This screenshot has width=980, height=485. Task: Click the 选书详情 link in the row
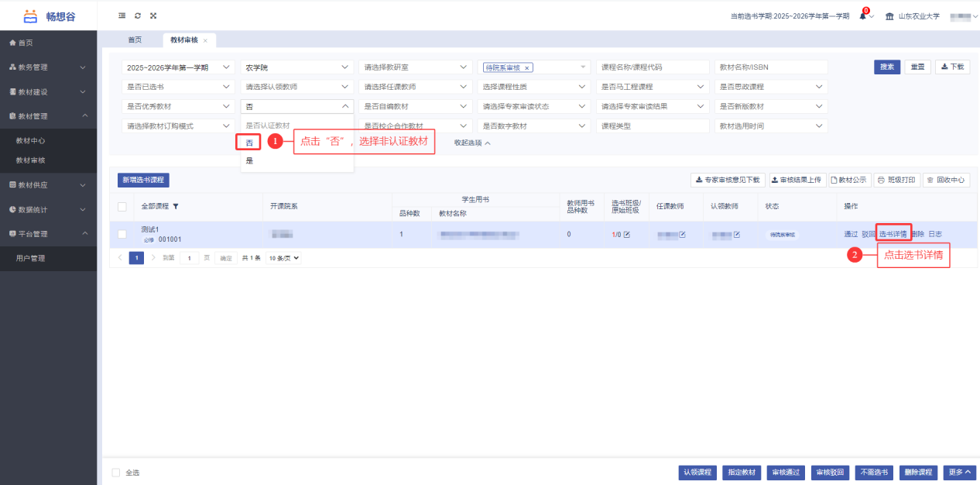click(x=893, y=234)
